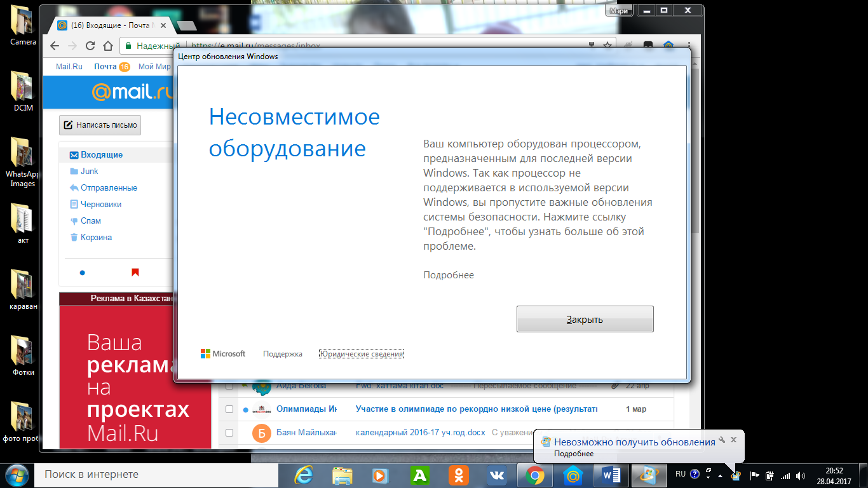The width and height of the screenshot is (868, 488).
Task: Open the Mail.Ru portal link
Action: pos(69,67)
